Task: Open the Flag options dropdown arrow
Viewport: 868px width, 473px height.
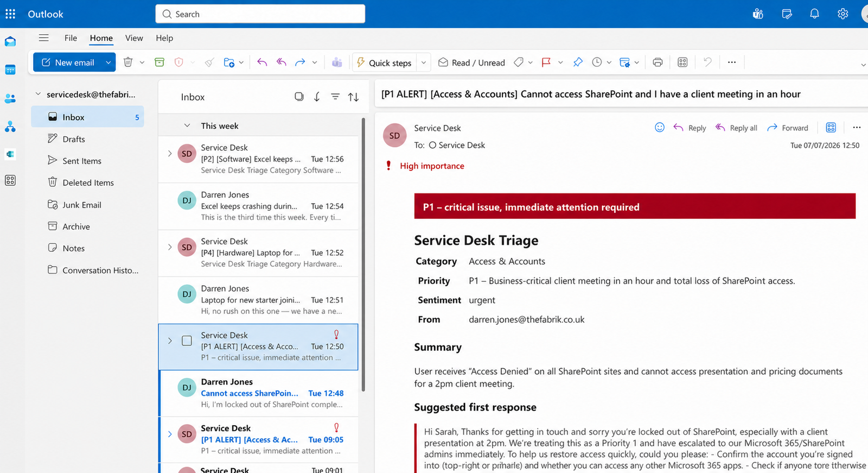Action: (x=560, y=62)
